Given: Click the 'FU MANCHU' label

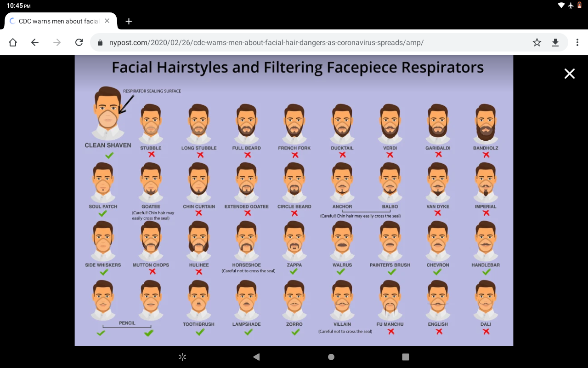Looking at the screenshot, I should [x=390, y=324].
